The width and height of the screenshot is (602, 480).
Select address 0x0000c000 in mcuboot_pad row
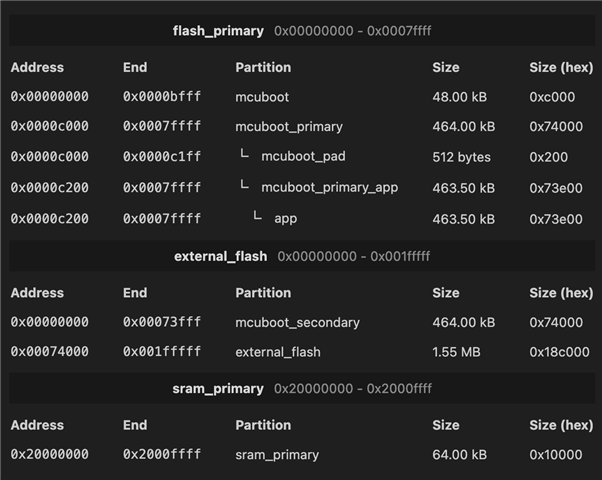50,157
